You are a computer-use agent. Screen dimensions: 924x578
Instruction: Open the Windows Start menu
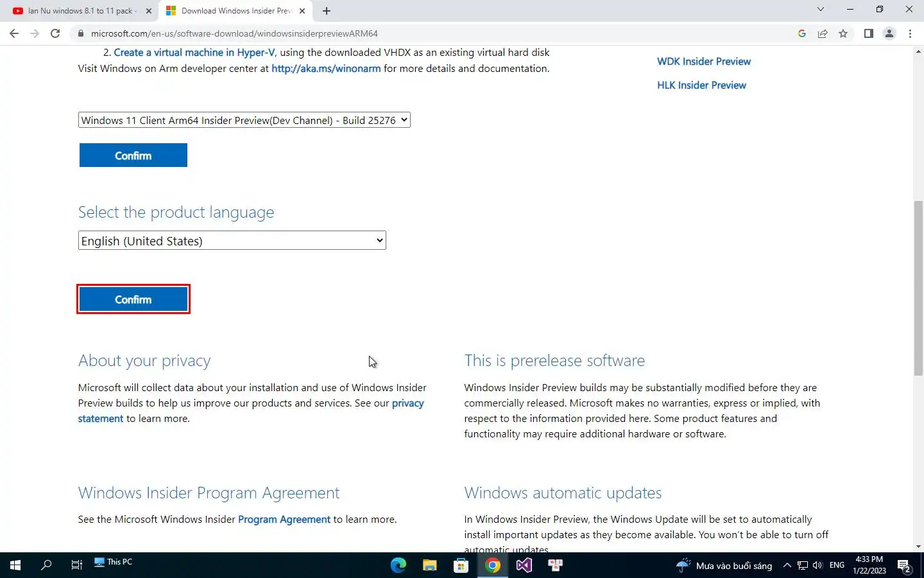[15, 565]
